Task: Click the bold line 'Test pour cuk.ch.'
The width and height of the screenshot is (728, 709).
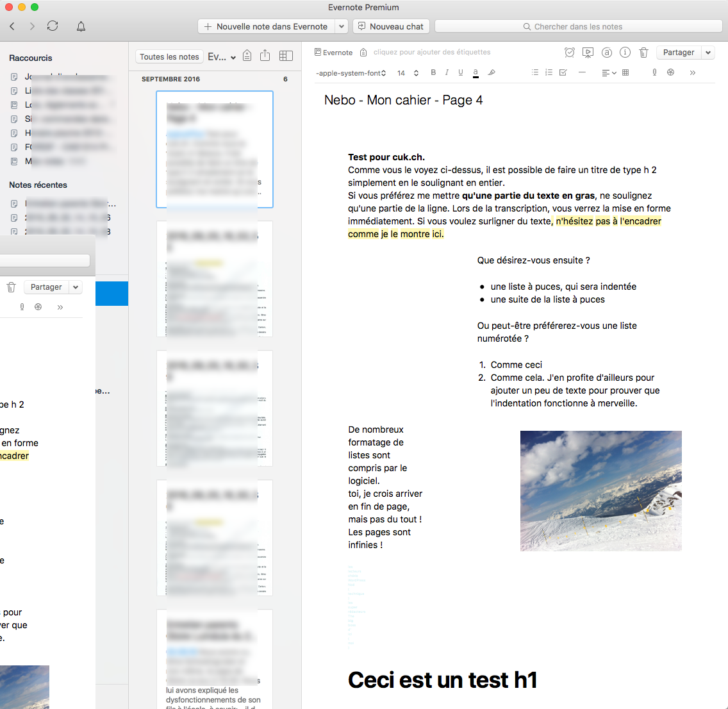Action: (x=386, y=157)
